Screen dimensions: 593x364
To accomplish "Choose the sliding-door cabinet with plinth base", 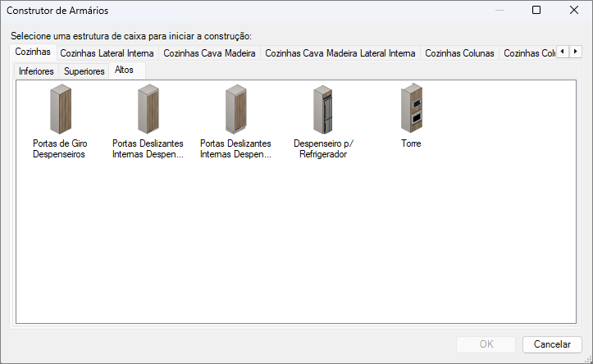I will (x=235, y=121).
